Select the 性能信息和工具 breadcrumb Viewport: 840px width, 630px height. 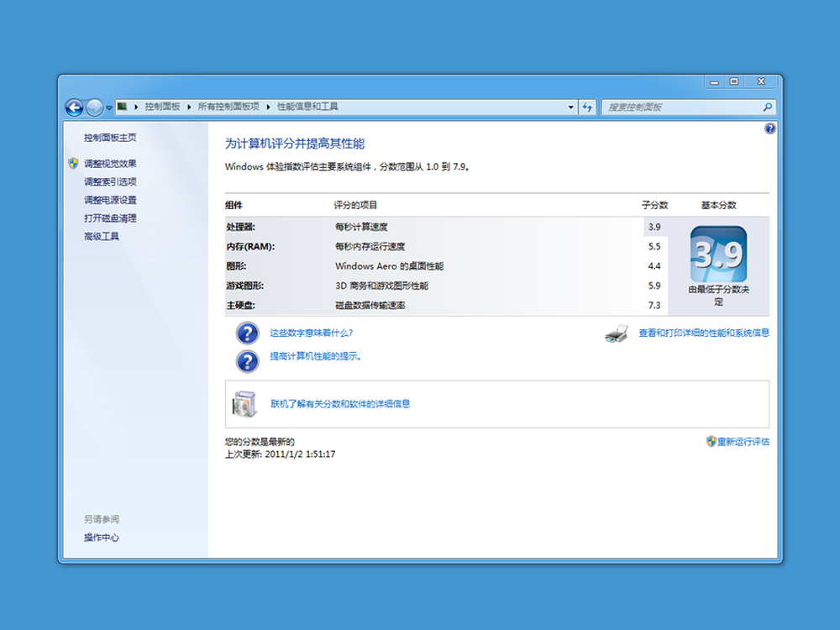(307, 107)
